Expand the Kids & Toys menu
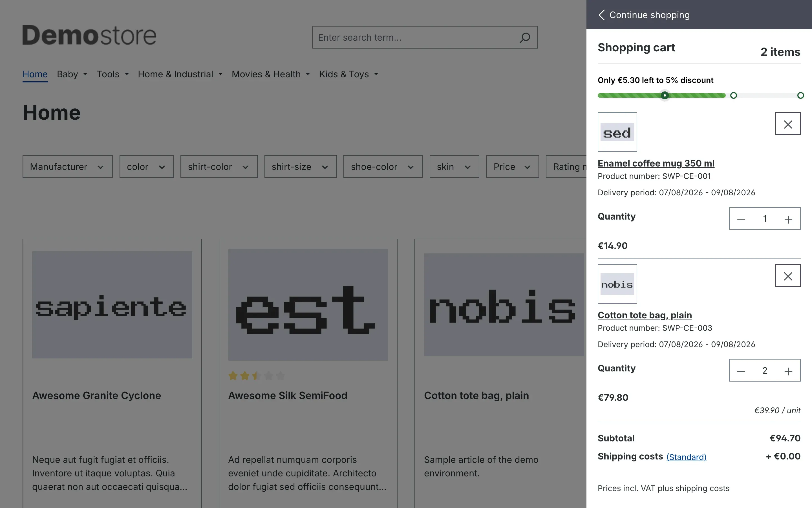Screen dimensions: 812x508 [x=348, y=74]
